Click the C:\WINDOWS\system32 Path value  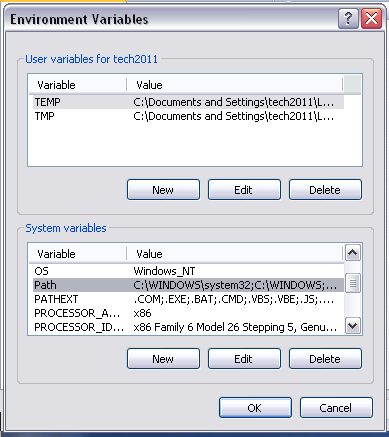point(235,285)
